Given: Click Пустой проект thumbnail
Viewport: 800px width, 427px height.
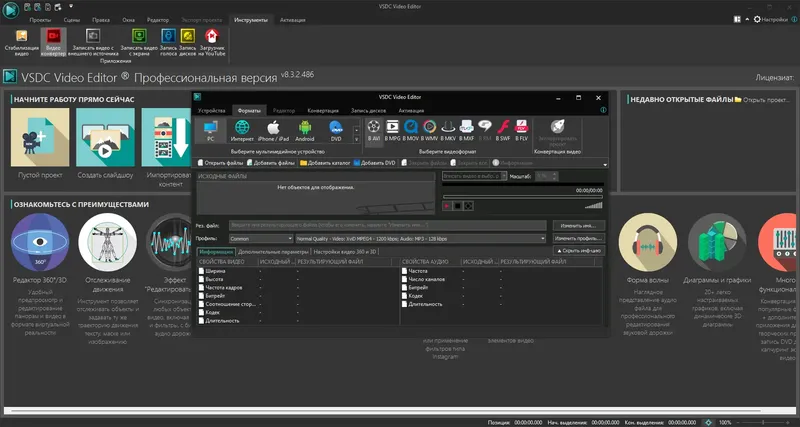Looking at the screenshot, I should pyautogui.click(x=40, y=137).
